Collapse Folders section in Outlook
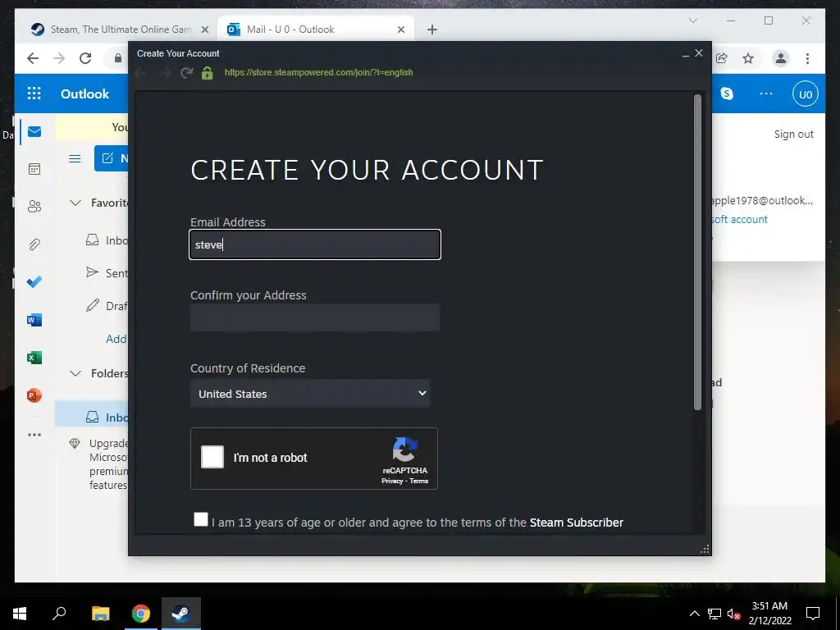 pos(75,373)
